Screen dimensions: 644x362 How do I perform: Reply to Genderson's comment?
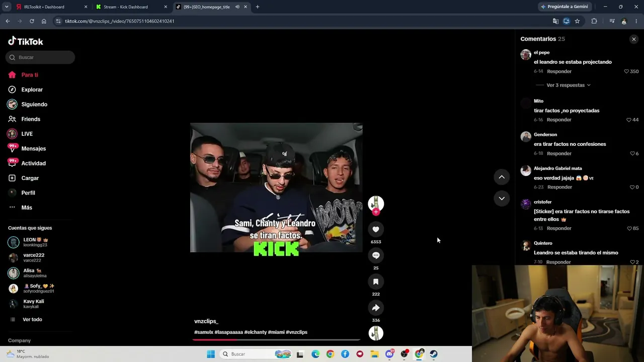(559, 153)
